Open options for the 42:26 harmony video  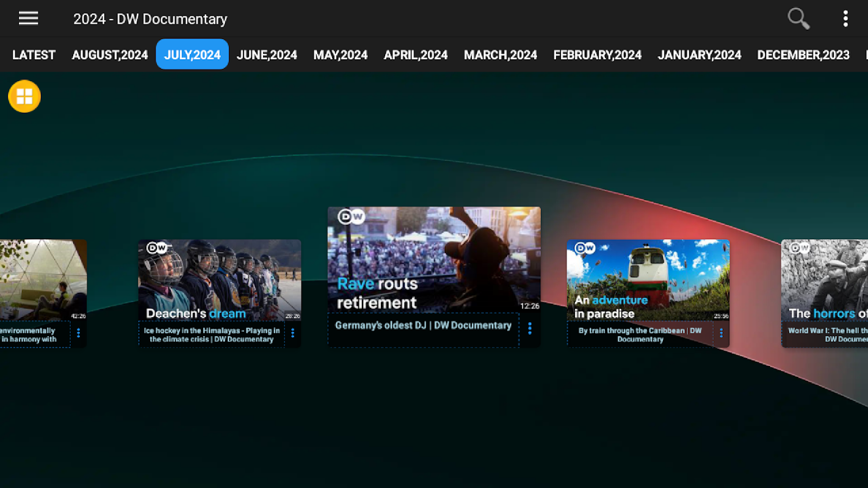click(x=78, y=333)
